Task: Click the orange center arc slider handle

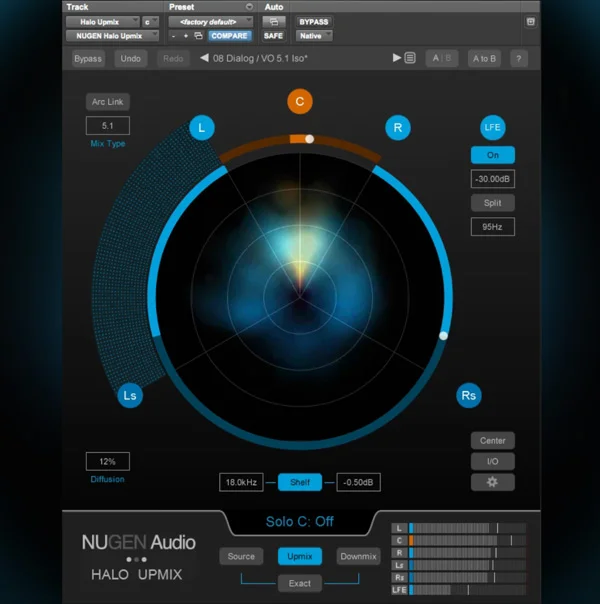Action: point(309,139)
